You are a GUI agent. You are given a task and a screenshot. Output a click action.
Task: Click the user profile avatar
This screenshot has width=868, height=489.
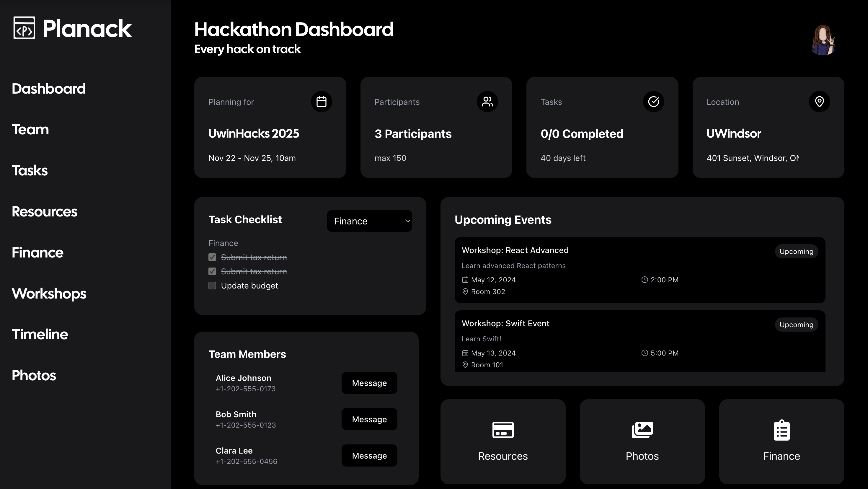[823, 40]
